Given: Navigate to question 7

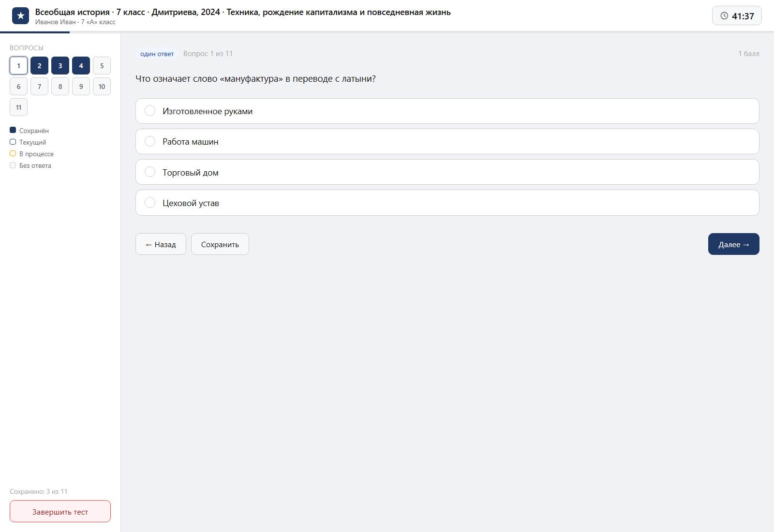Looking at the screenshot, I should click(x=39, y=87).
